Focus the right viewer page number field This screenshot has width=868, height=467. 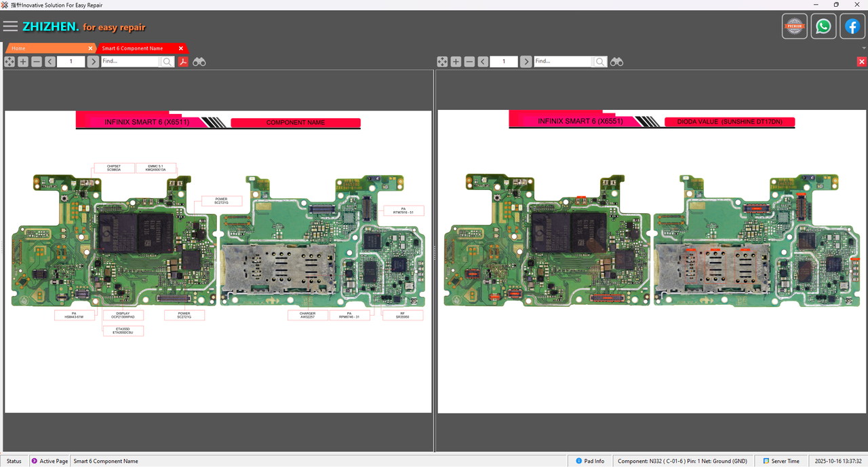tap(504, 62)
